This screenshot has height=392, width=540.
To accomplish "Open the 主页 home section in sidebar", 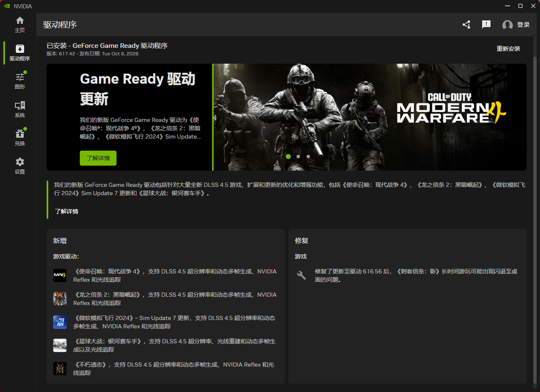I will [x=20, y=24].
